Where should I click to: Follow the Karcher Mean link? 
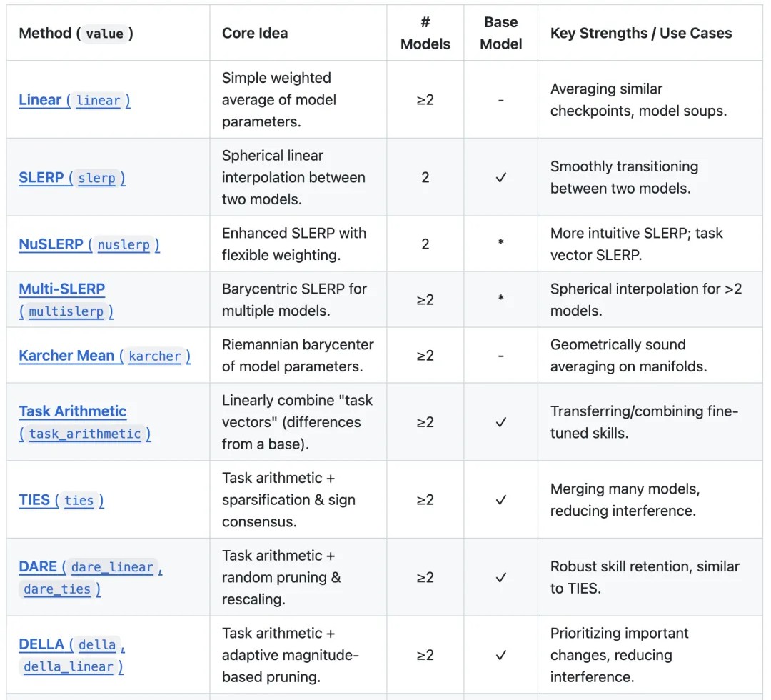[x=66, y=356]
